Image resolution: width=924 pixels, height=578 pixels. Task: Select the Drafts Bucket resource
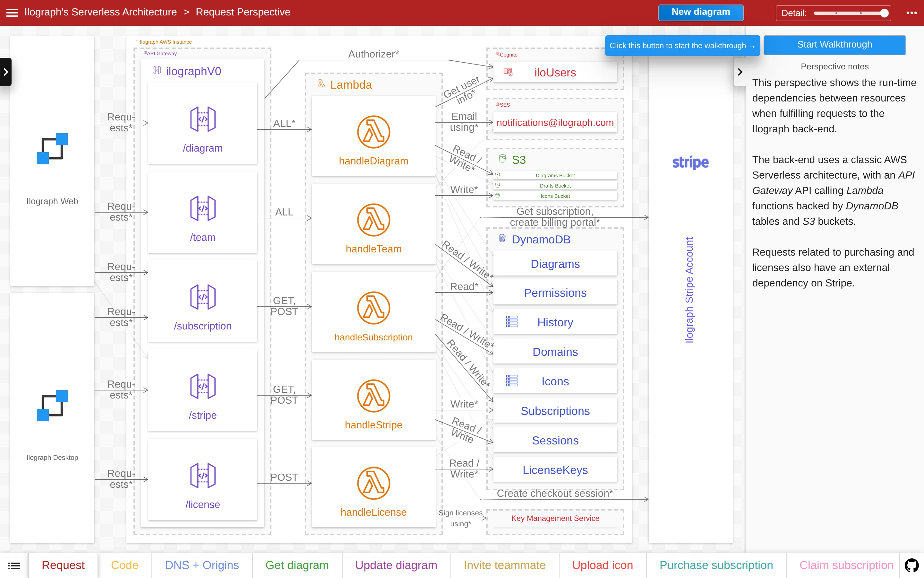tap(555, 186)
